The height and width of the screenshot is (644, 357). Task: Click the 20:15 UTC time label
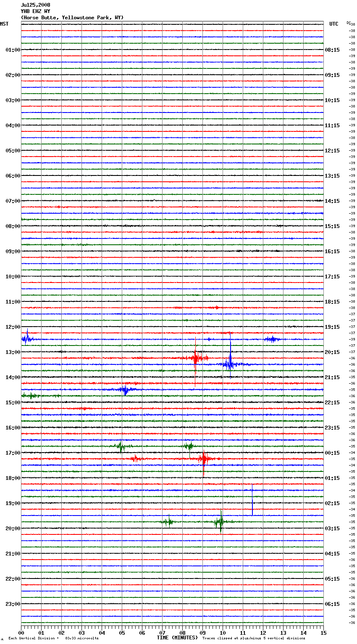pos(332,352)
